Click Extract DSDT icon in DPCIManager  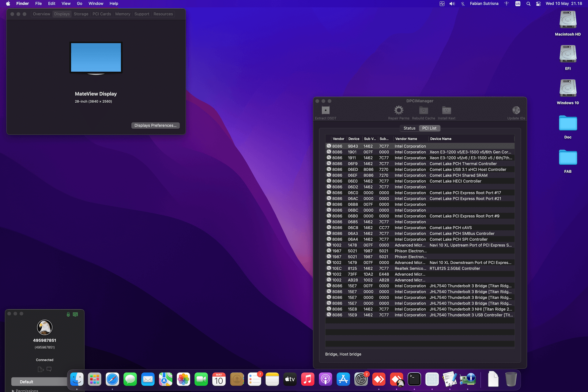[x=326, y=110]
